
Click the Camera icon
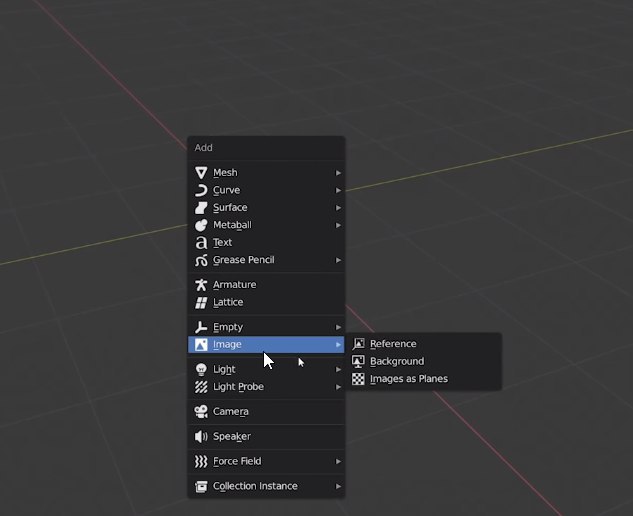click(201, 411)
